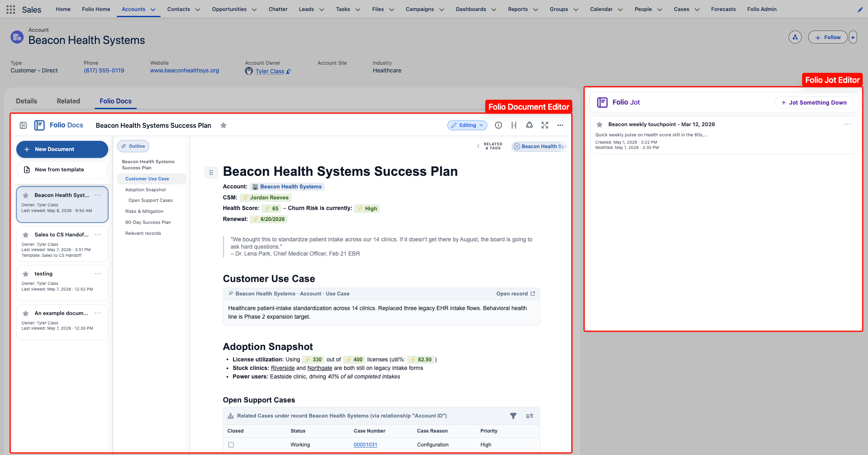Expand the Calendar nav chevron

click(x=620, y=9)
